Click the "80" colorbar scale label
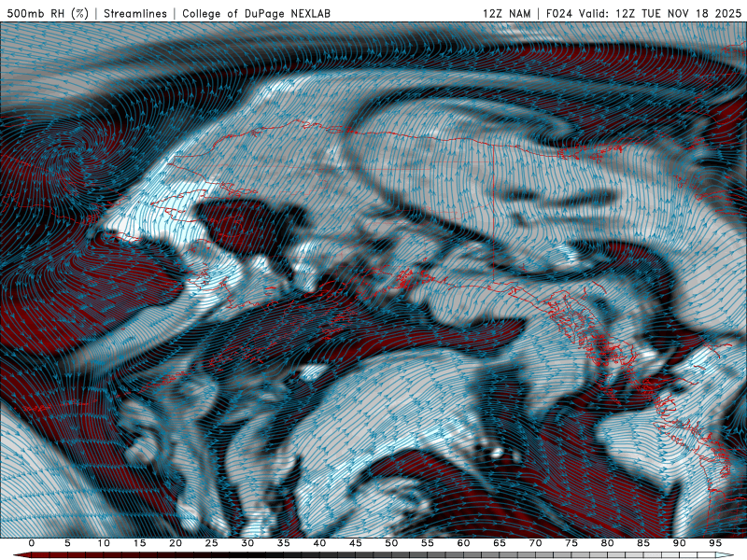This screenshot has height=560, width=747. 607,543
